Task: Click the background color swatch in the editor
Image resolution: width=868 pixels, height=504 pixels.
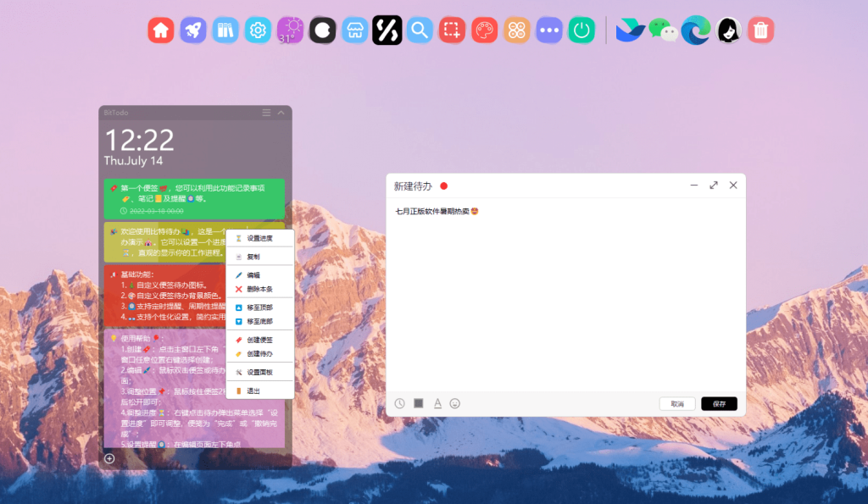Action: click(418, 403)
